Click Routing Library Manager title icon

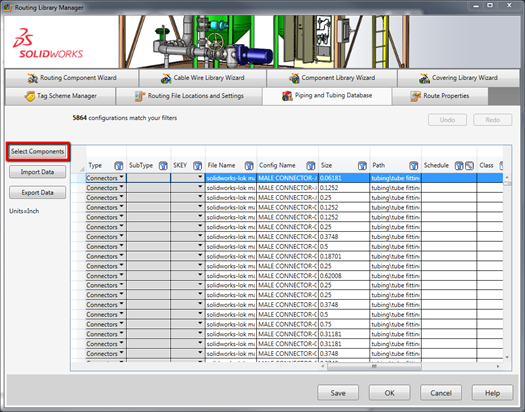(8, 7)
